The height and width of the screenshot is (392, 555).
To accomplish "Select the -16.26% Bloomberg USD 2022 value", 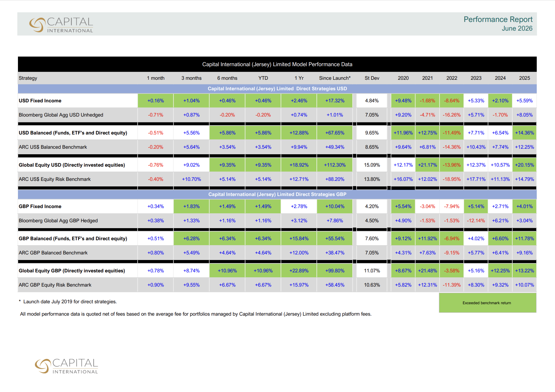I will [x=452, y=115].
